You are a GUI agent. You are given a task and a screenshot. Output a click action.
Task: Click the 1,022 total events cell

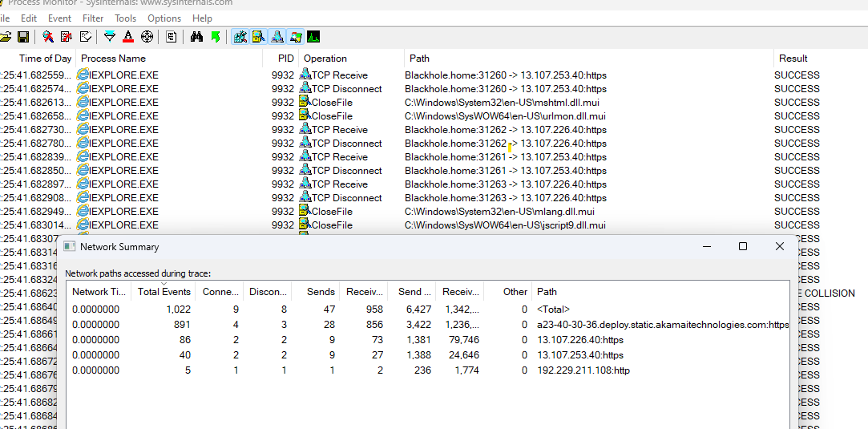pos(178,310)
